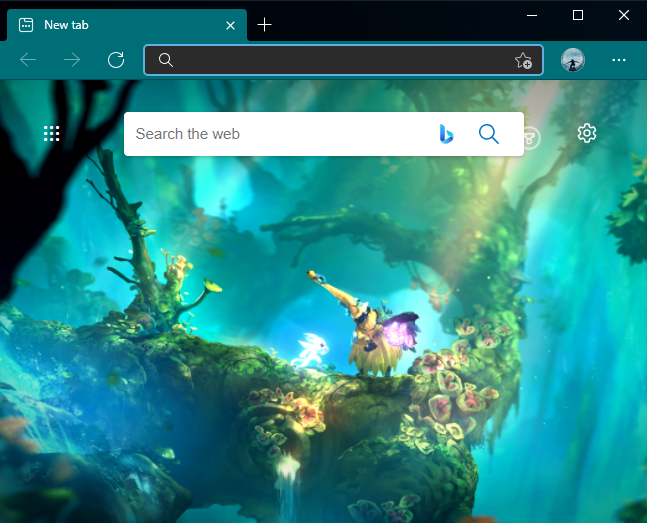Minimize the browser window
This screenshot has width=647, height=523.
point(532,16)
